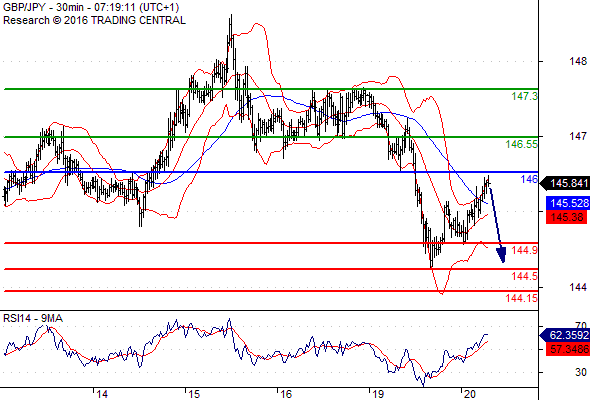Click the 145.841 current price tag

(564, 183)
